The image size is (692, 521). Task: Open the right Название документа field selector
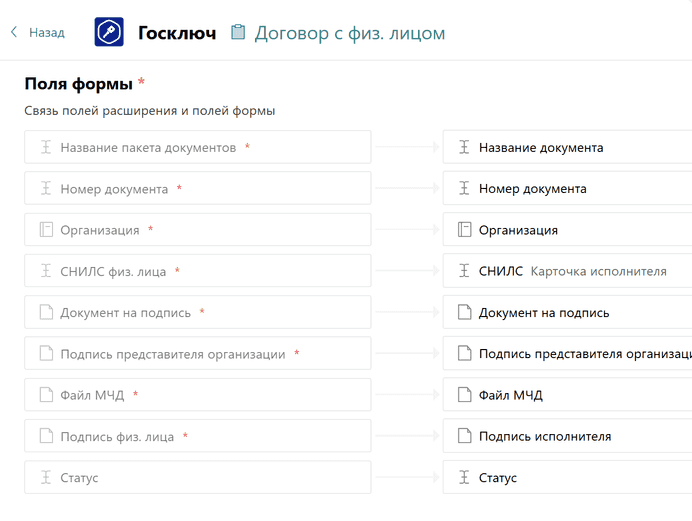pyautogui.click(x=568, y=147)
